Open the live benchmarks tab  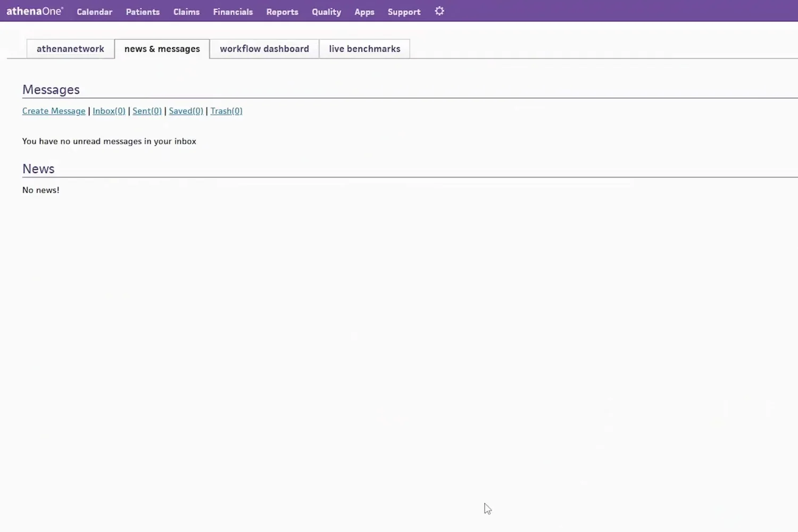[364, 49]
